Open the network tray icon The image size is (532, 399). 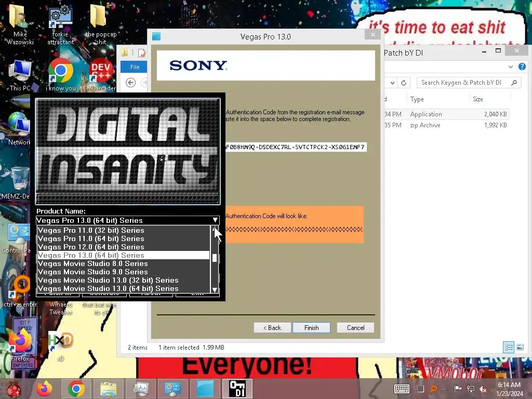click(471, 389)
